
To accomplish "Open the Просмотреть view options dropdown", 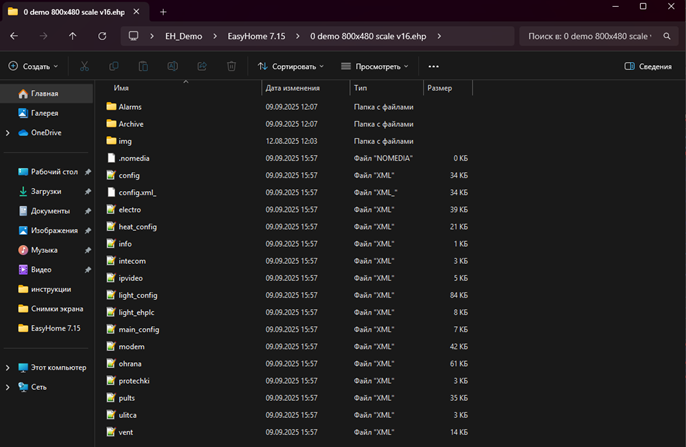I will (x=375, y=66).
